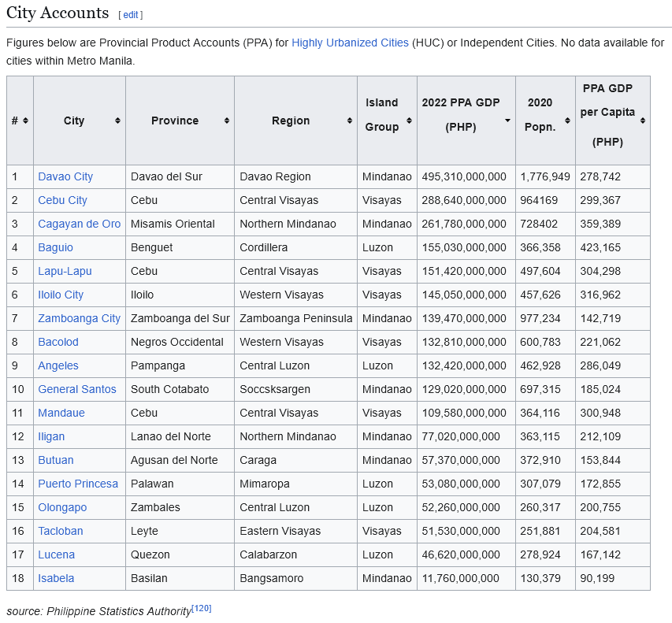Click the Caraga region cell

click(x=295, y=460)
